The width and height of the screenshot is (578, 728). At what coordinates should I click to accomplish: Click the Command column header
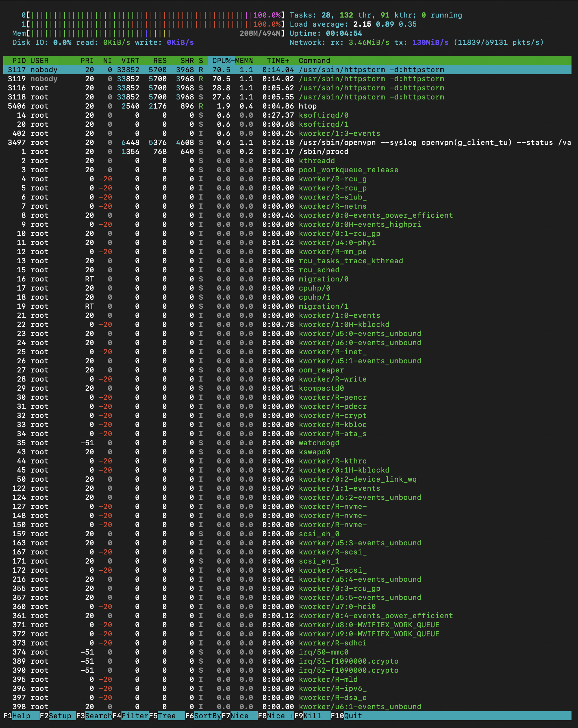click(314, 60)
